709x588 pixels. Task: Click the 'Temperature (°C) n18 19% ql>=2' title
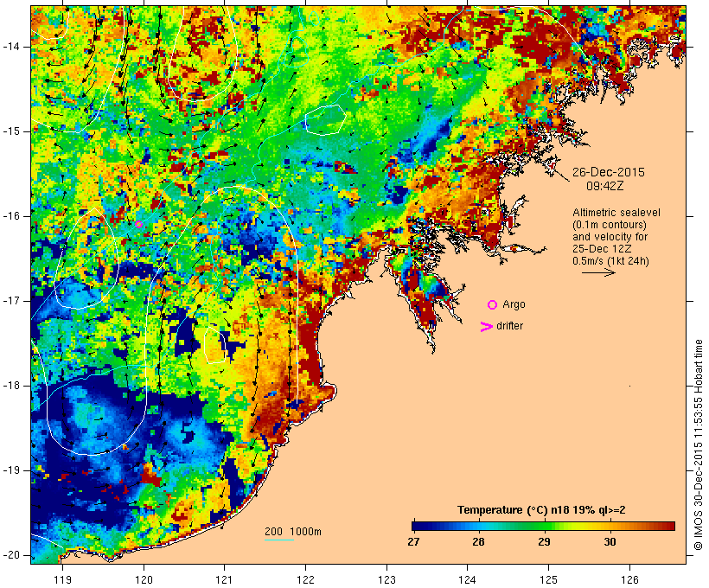coord(541,510)
